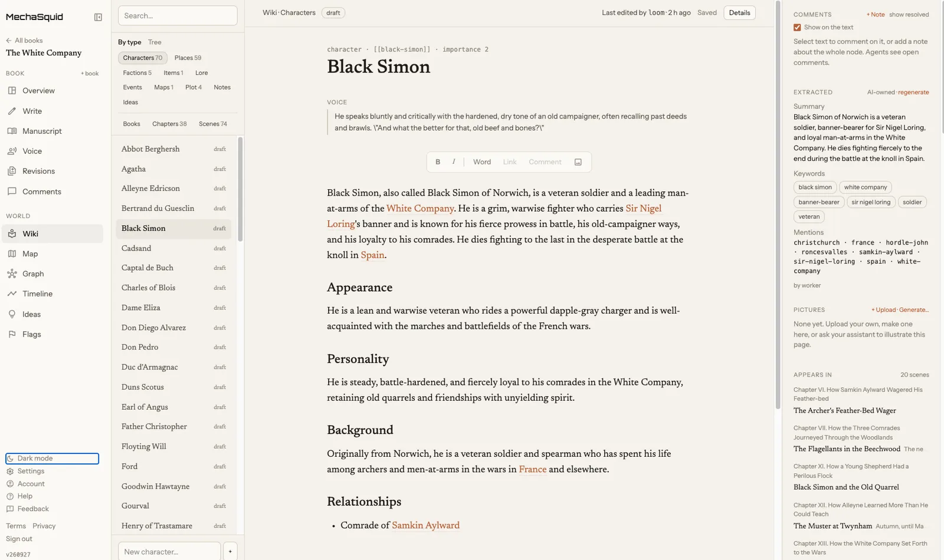Screen dimensions: 944x560
Task: Select Bertrand du Guesclin in character list
Action: click(x=173, y=209)
